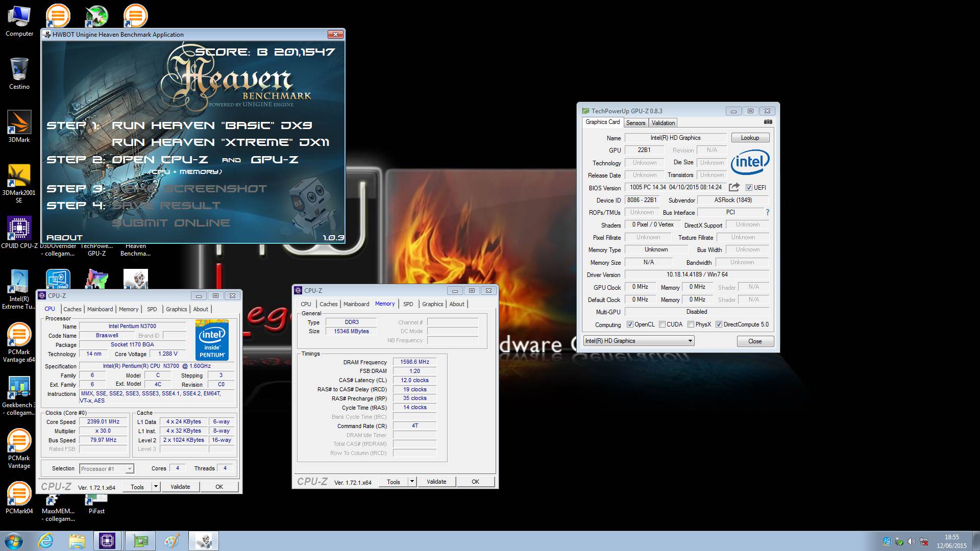This screenshot has height=551, width=980.
Task: Toggle the OpenCL checkbox
Action: pyautogui.click(x=630, y=324)
